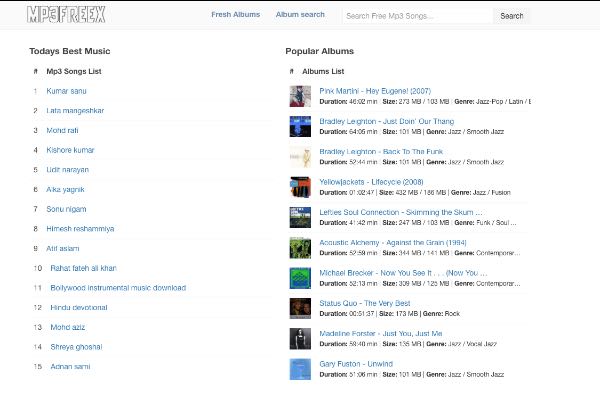Image resolution: width=600 pixels, height=407 pixels.
Task: Click the MP3FREEX site logo
Action: point(67,15)
